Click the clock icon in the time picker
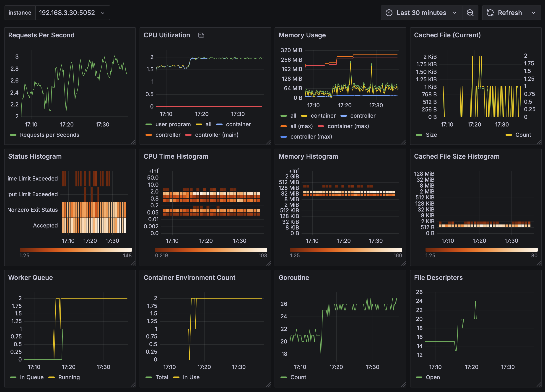The width and height of the screenshot is (545, 392). click(389, 13)
